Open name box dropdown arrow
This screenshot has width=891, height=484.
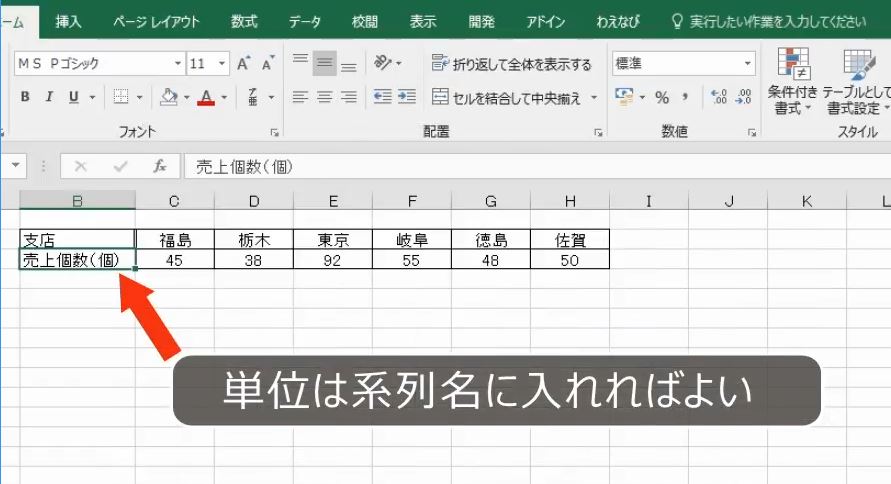point(15,166)
